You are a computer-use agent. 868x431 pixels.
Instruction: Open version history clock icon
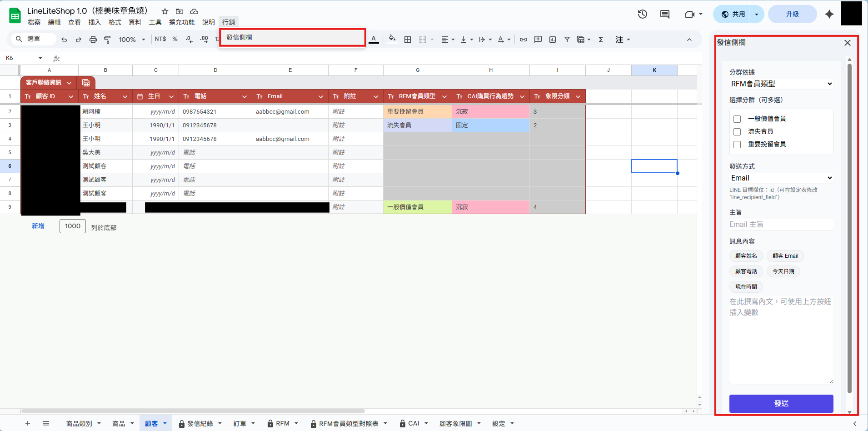pyautogui.click(x=642, y=14)
